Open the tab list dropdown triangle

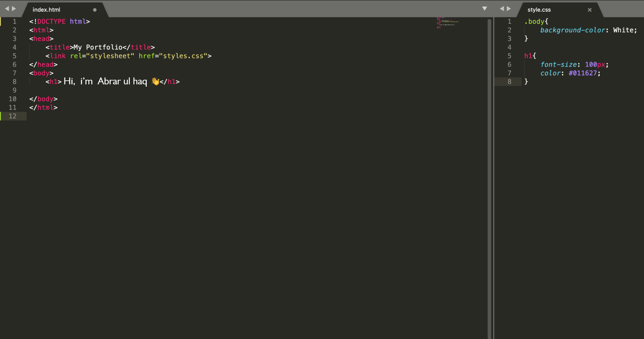coord(484,9)
